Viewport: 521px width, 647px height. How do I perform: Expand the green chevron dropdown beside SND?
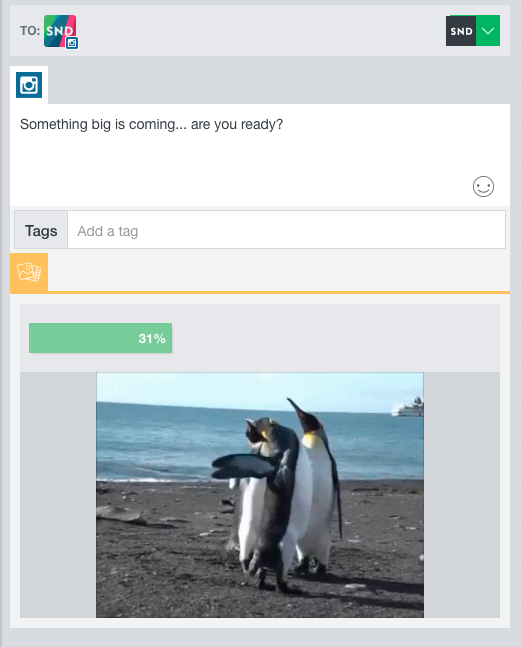(x=488, y=31)
